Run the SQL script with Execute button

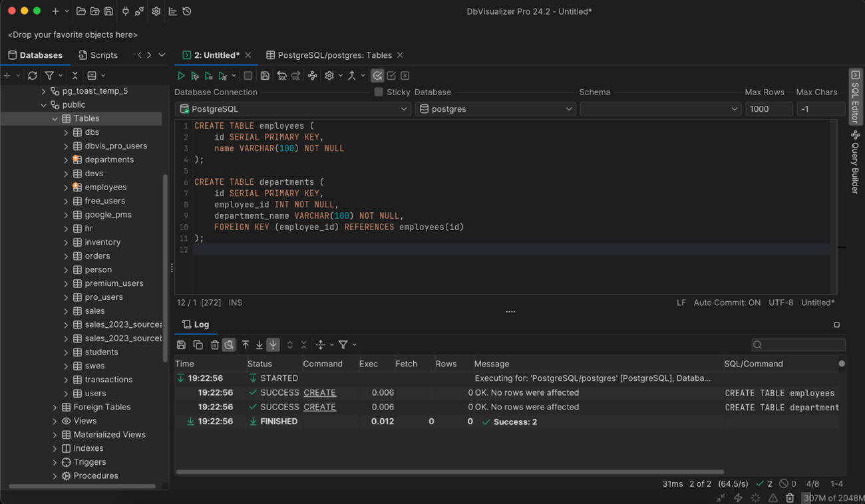point(181,76)
